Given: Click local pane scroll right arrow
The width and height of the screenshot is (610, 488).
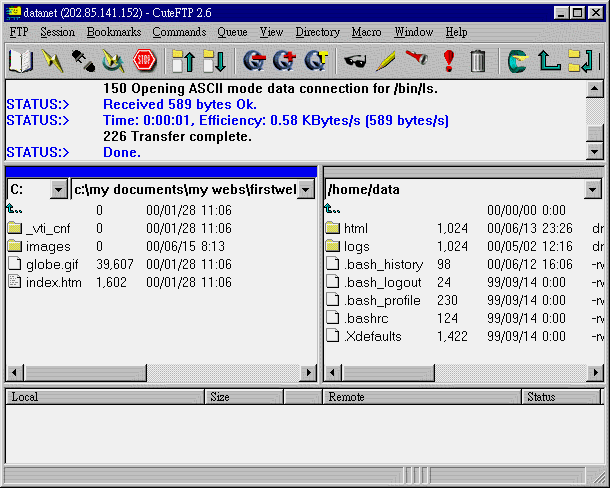Looking at the screenshot, I should point(309,372).
